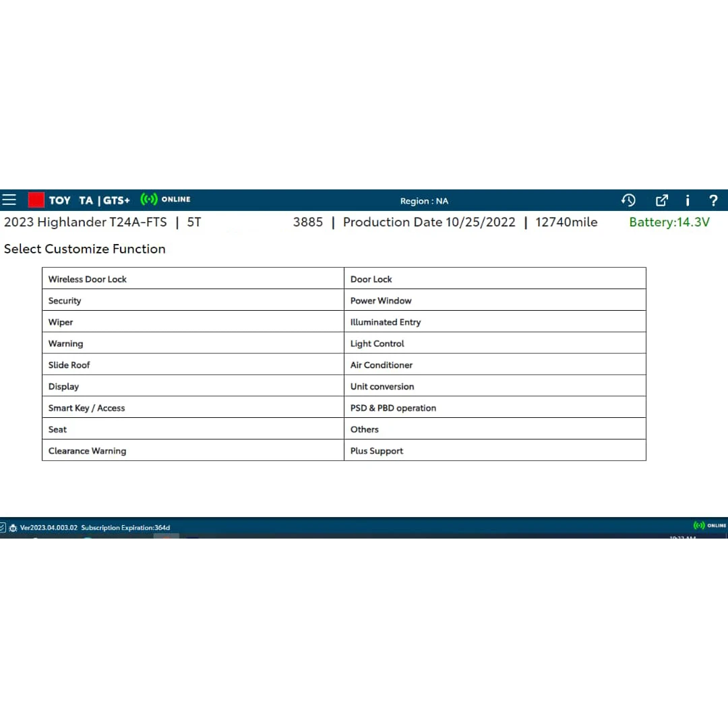The width and height of the screenshot is (728, 728).
Task: Open the information 'i' icon
Action: (688, 201)
